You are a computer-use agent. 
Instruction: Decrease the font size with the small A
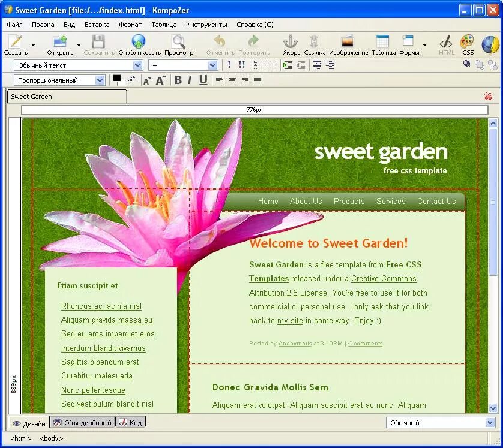pyautogui.click(x=147, y=80)
